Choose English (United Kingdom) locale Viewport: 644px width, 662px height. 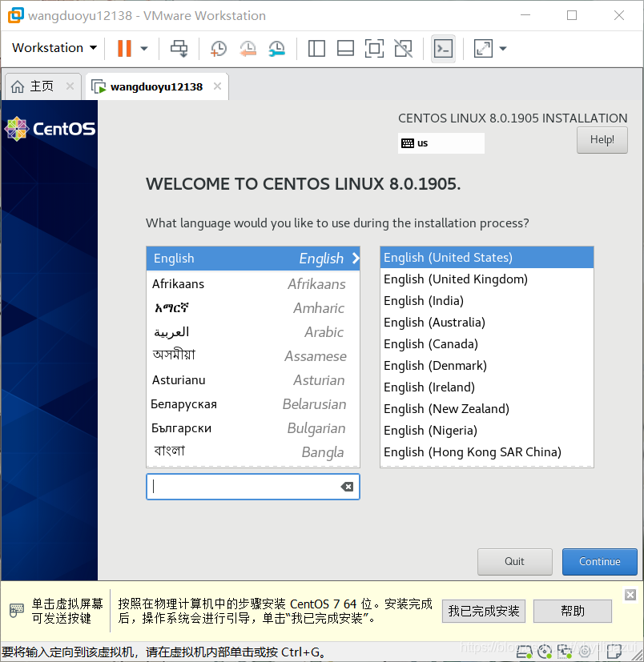click(x=487, y=279)
